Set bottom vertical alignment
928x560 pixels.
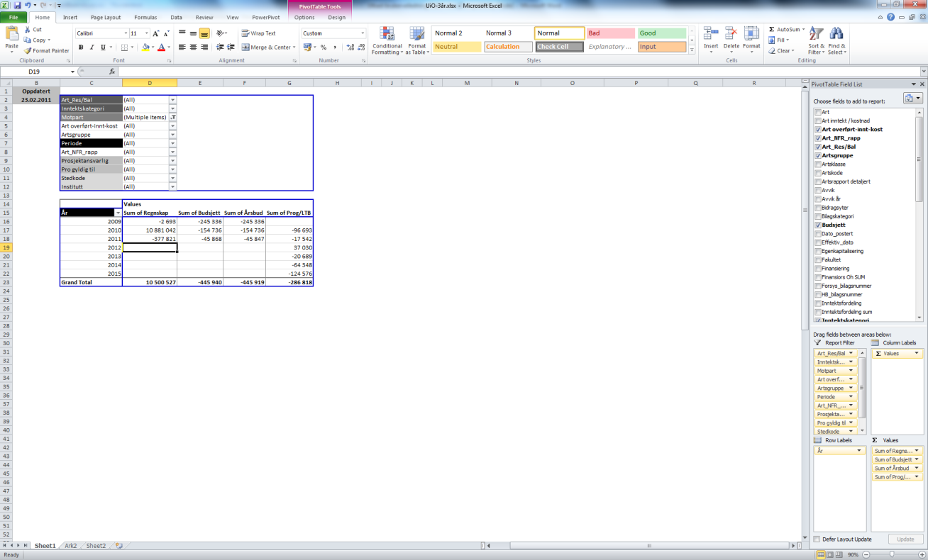204,33
